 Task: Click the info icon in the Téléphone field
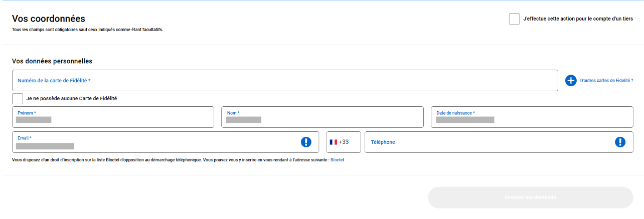point(620,142)
